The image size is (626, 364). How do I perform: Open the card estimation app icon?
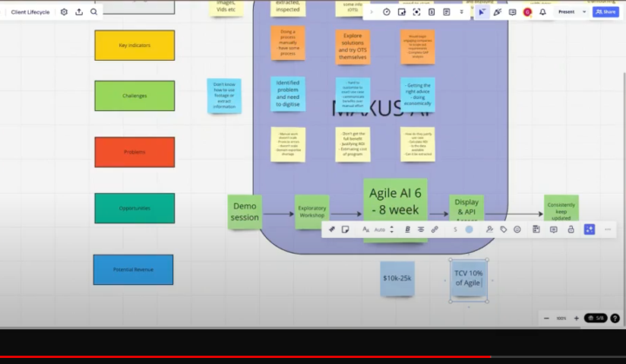click(431, 12)
